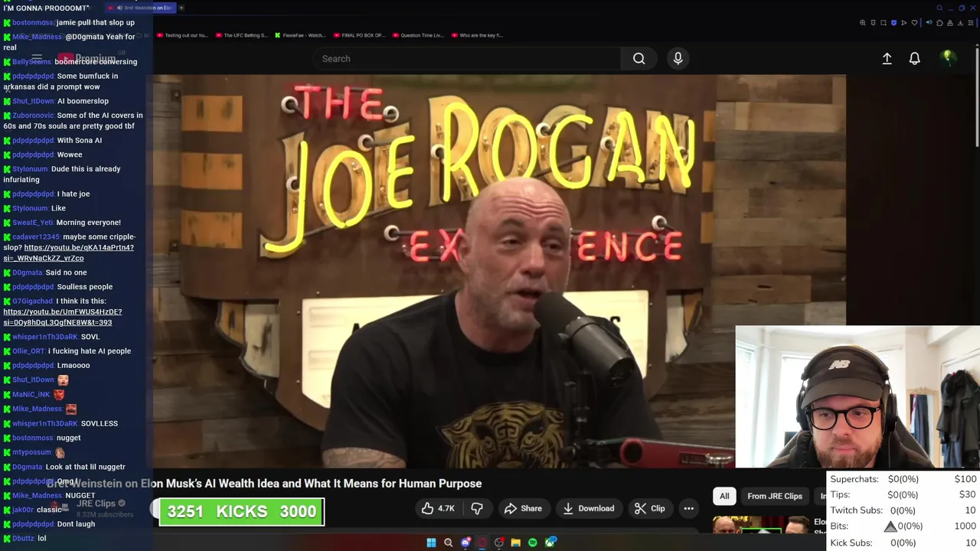The width and height of the screenshot is (980, 551).
Task: Click chat username 'bostonmoss' with 'jamie pull that slop up'
Action: coord(33,22)
